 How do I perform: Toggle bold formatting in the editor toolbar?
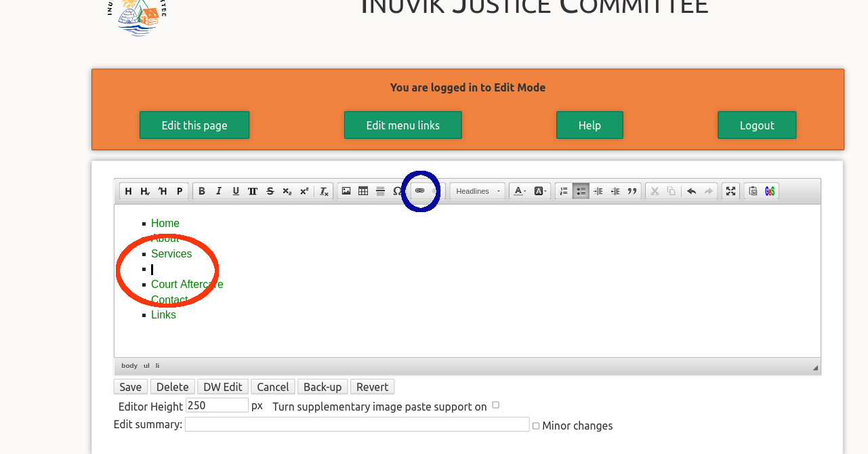click(201, 191)
